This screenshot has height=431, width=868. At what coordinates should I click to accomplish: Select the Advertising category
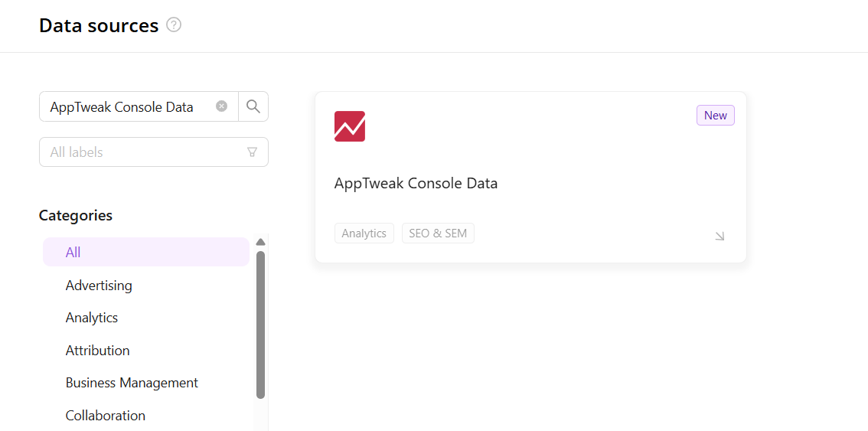99,286
